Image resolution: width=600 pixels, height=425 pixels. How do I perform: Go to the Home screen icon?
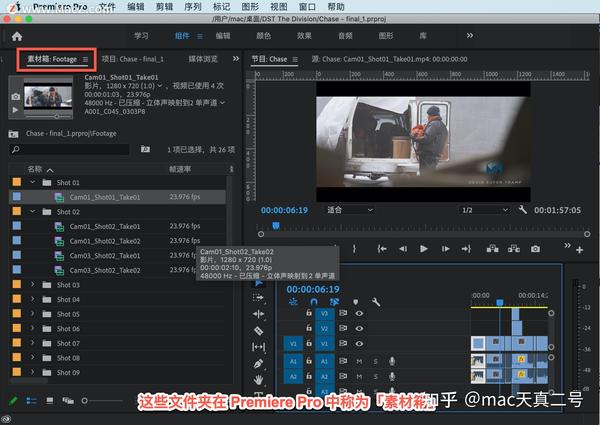[x=17, y=36]
